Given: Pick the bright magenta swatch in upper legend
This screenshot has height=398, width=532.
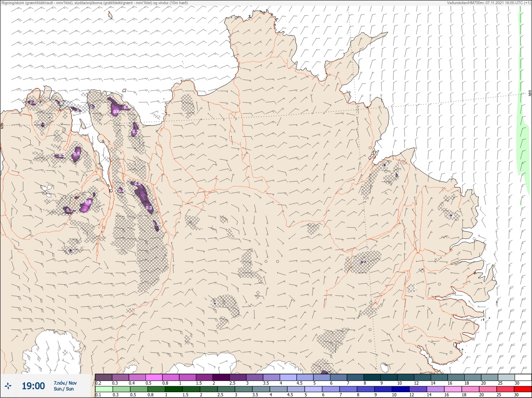Looking at the screenshot, I should point(154,377).
